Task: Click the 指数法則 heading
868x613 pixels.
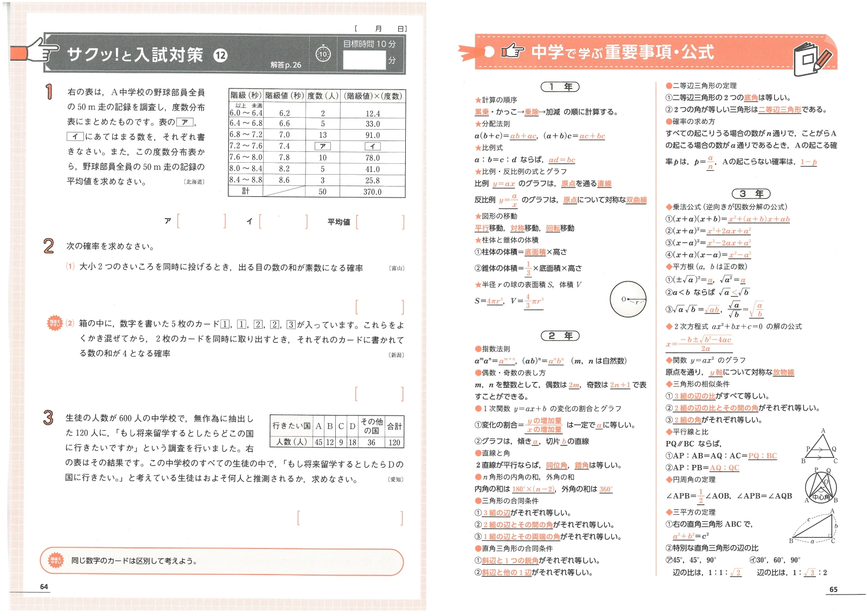Action: click(x=493, y=349)
